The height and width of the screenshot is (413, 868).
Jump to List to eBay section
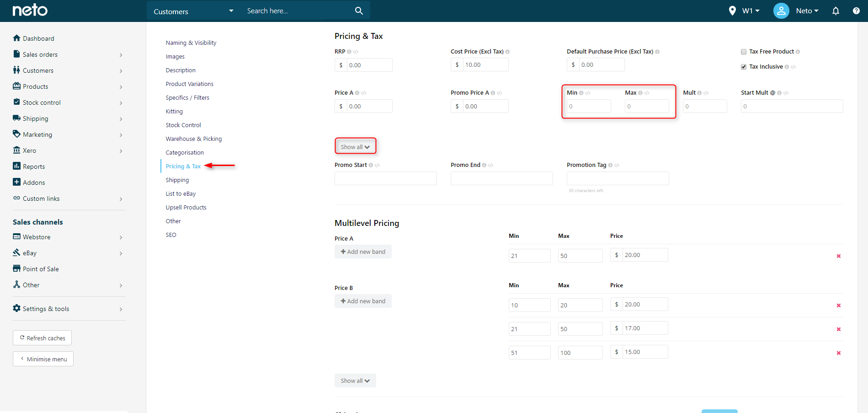pos(181,193)
